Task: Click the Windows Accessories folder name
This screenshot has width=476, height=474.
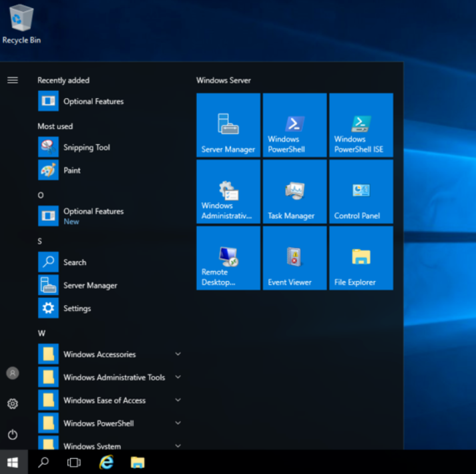Action: click(99, 354)
